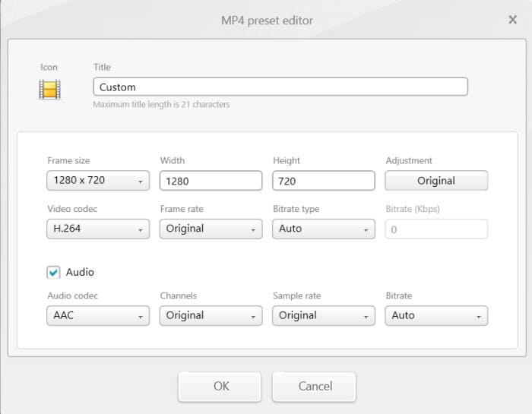Expand the Channels dropdown
Screen dimensions: 532x414
211,316
